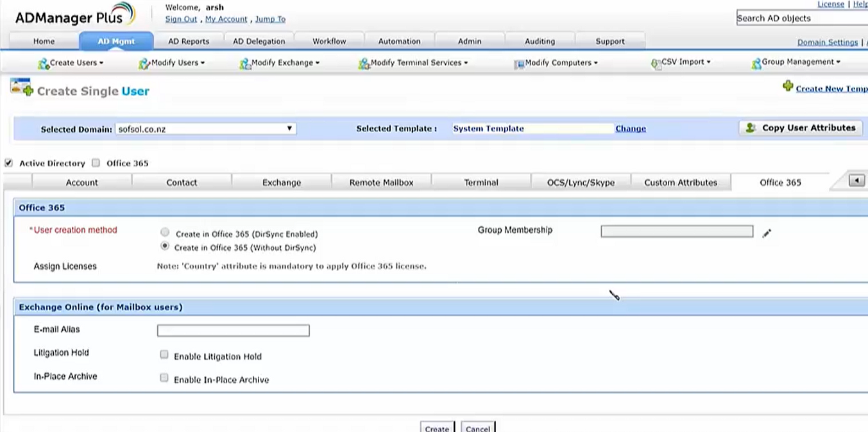
Task: Expand the Group Management menu arrow
Action: 838,62
